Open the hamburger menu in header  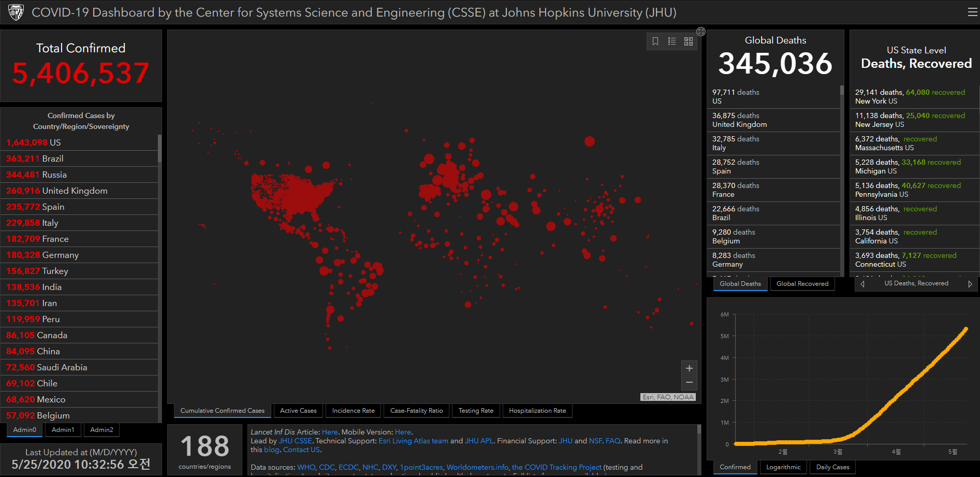[972, 12]
